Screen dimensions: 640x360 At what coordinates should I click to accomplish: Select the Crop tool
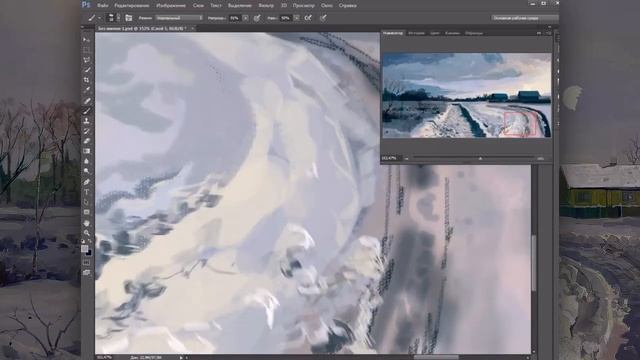click(87, 80)
